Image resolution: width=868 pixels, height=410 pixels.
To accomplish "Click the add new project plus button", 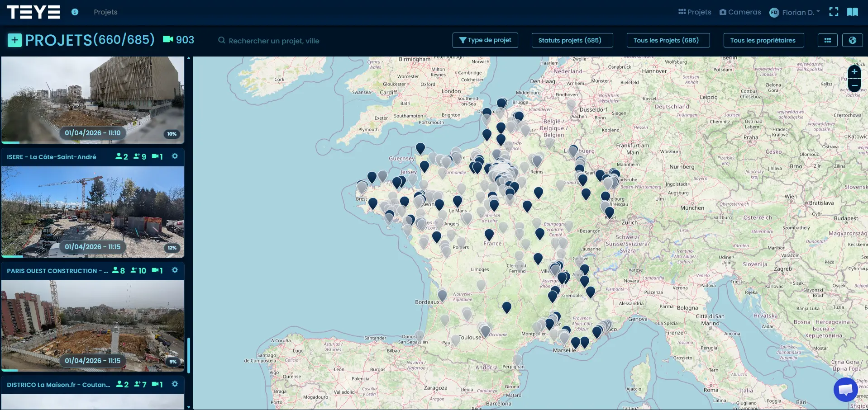I will (15, 40).
